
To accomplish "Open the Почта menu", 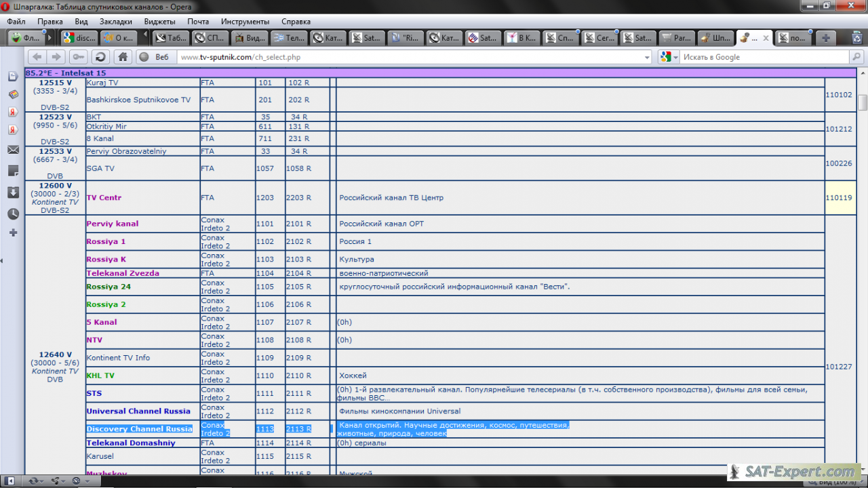I will (198, 22).
